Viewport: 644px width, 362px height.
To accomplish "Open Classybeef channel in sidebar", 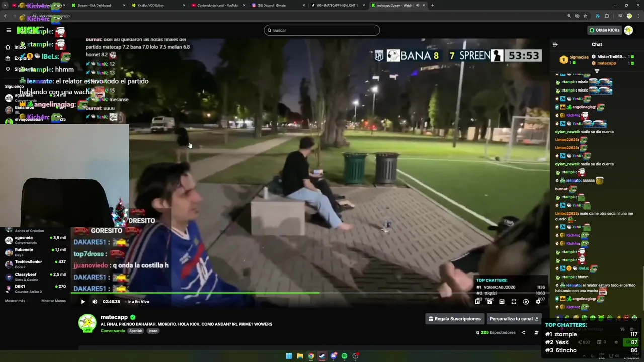I will tap(35, 277).
